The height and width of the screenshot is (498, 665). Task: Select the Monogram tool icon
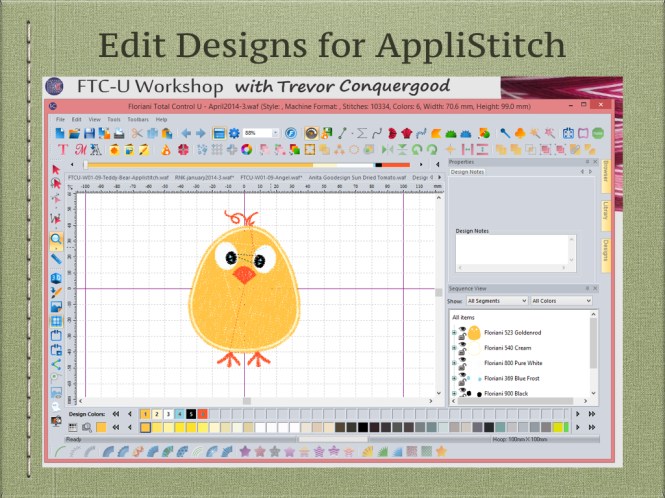pyautogui.click(x=80, y=150)
